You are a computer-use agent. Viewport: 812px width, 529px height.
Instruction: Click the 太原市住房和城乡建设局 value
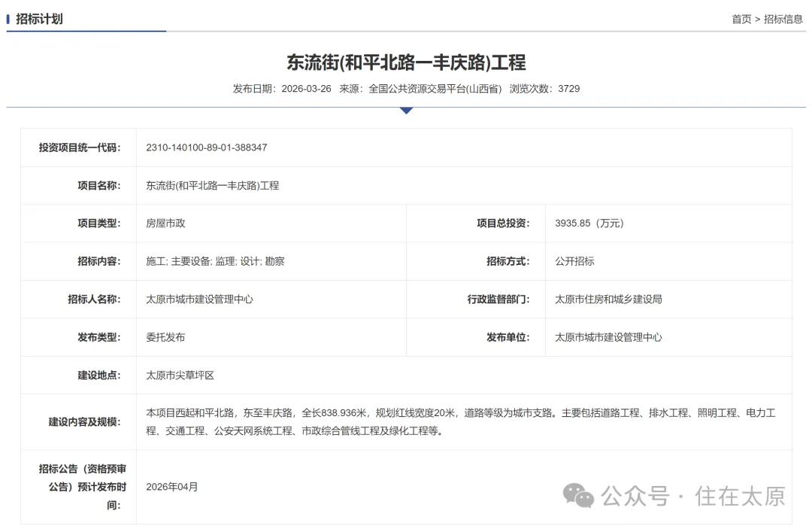coord(608,299)
